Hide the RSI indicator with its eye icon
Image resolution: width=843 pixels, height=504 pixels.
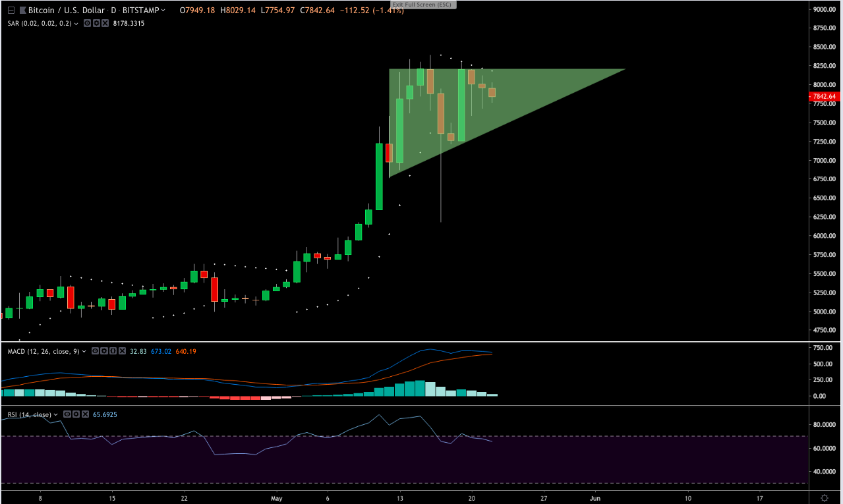click(x=67, y=414)
